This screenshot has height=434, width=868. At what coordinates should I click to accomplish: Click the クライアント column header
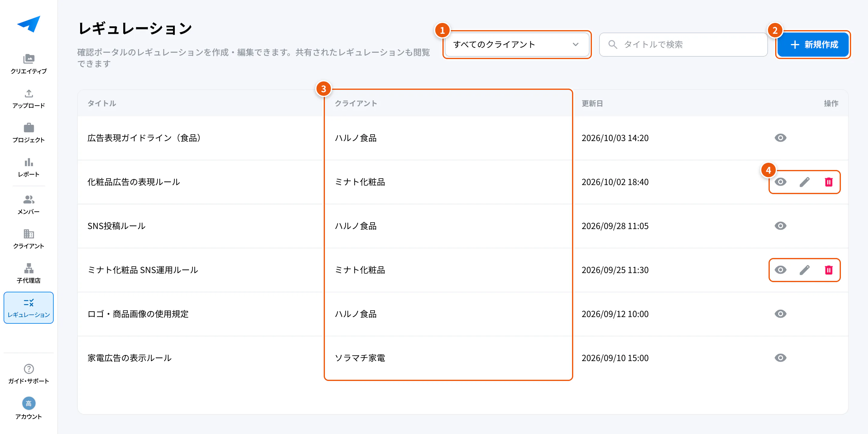[x=356, y=103]
